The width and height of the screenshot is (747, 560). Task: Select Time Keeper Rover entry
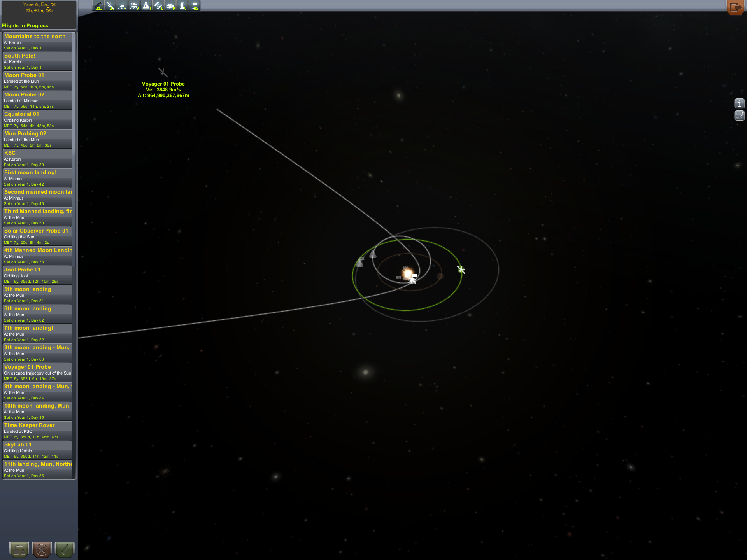37,431
